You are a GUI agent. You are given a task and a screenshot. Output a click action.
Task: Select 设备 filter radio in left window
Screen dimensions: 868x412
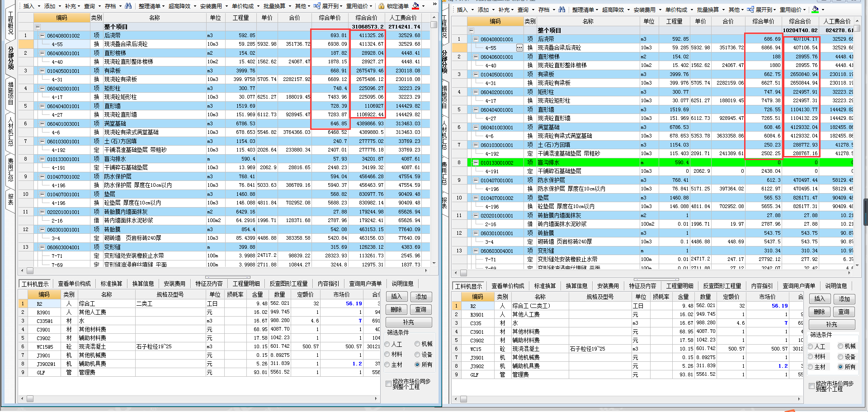(x=417, y=355)
